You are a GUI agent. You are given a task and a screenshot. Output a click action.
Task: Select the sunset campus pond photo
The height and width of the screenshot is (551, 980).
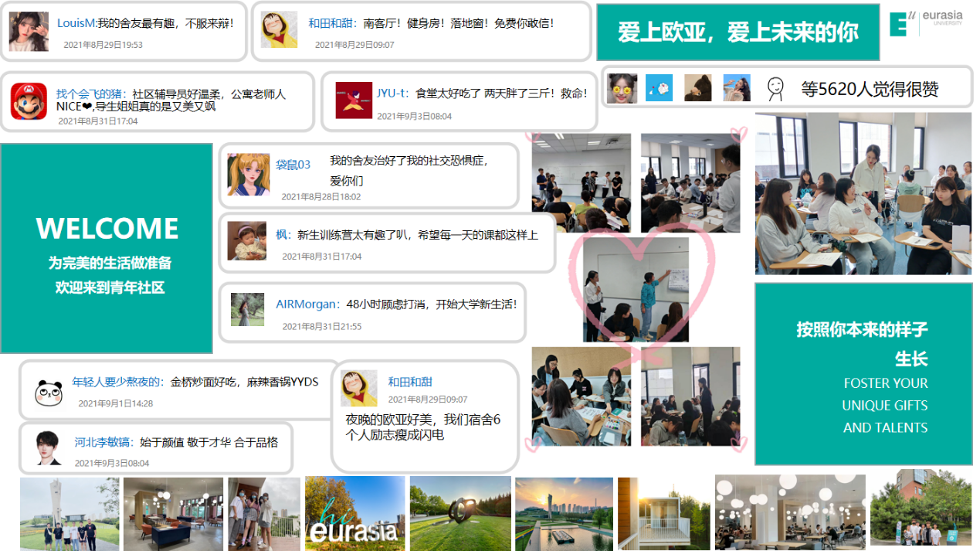(x=564, y=513)
